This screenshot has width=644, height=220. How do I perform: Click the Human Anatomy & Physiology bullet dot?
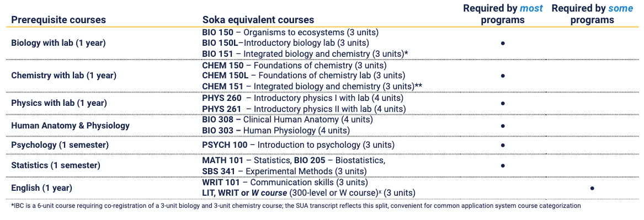503,125
